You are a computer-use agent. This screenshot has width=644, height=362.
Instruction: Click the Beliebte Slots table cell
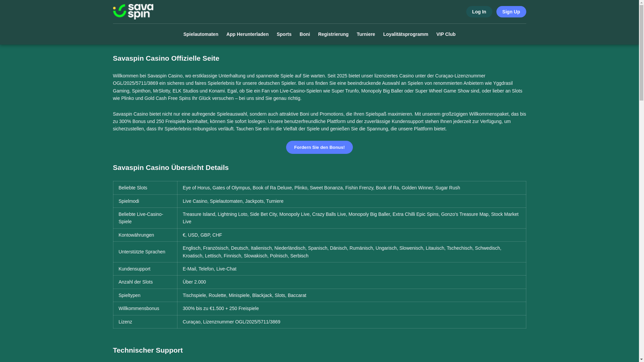pyautogui.click(x=145, y=188)
